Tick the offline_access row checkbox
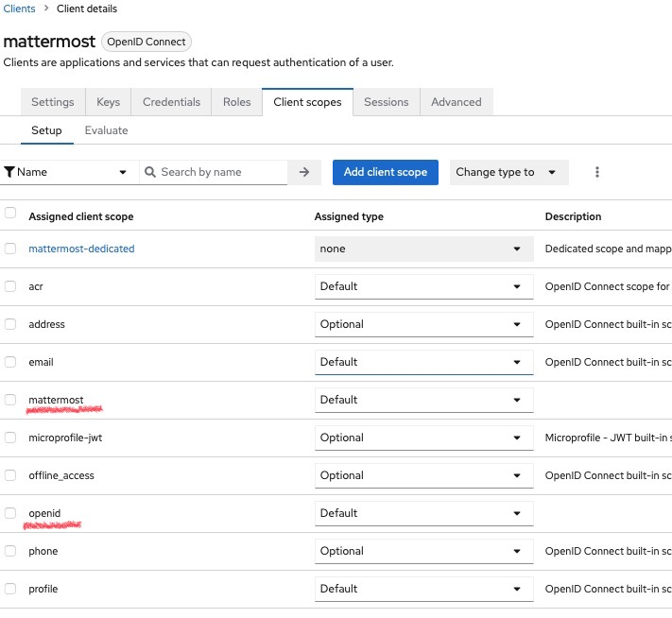672x618 pixels. pos(10,475)
